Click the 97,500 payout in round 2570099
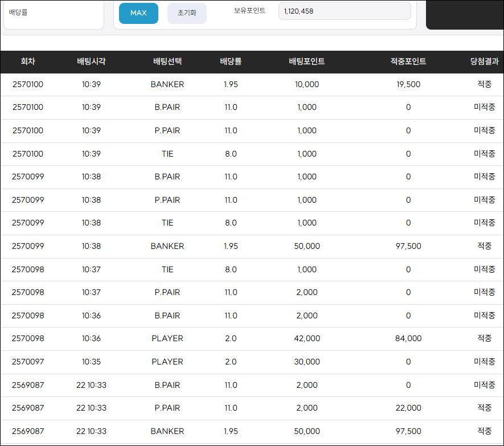The height and width of the screenshot is (446, 504). [x=408, y=246]
